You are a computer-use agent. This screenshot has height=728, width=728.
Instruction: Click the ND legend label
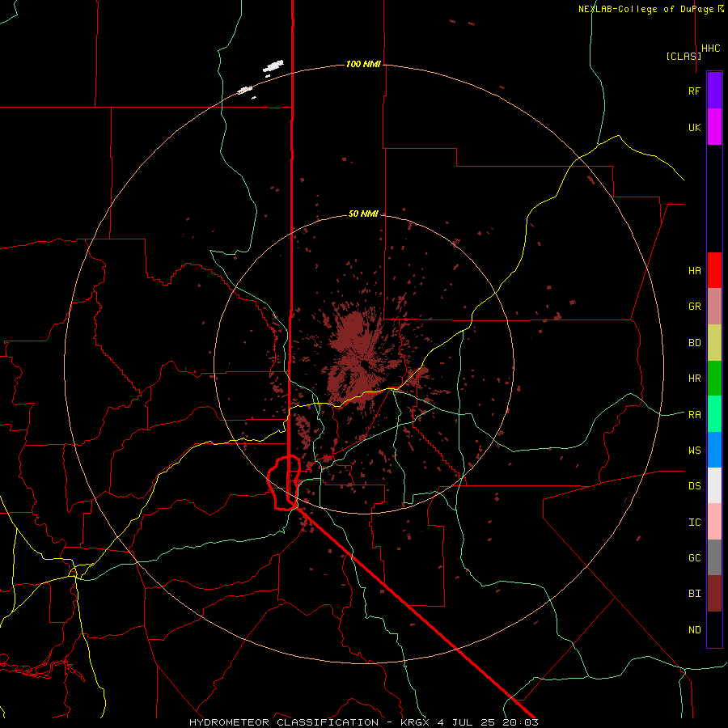click(x=694, y=630)
